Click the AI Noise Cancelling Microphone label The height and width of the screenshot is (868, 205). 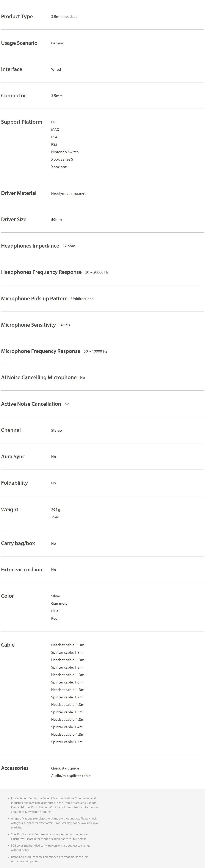tap(39, 377)
